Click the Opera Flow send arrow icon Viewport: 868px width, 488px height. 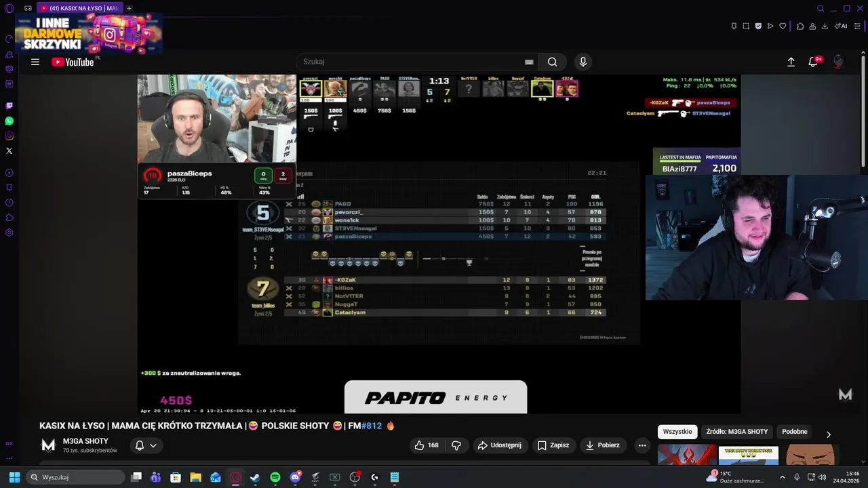click(x=770, y=26)
